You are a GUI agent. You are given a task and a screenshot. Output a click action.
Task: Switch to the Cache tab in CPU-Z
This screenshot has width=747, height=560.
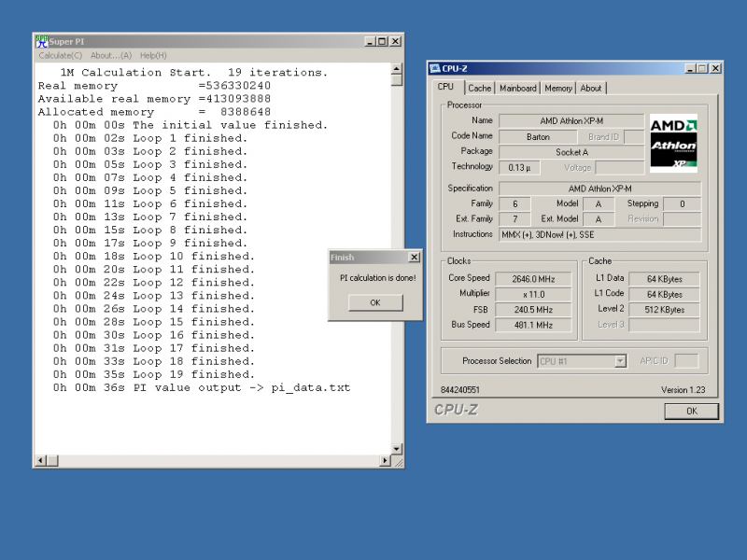coord(479,88)
